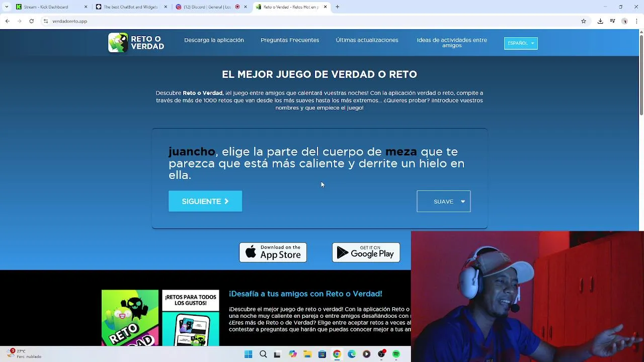The width and height of the screenshot is (644, 362).
Task: Close the Kick Dashboard tab
Action: tap(86, 7)
